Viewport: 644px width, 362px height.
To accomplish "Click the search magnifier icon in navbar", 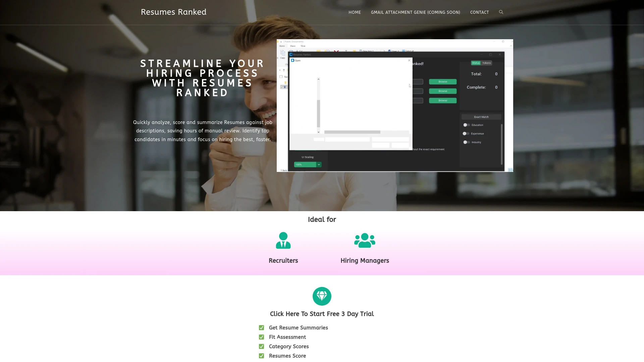I will (x=501, y=12).
